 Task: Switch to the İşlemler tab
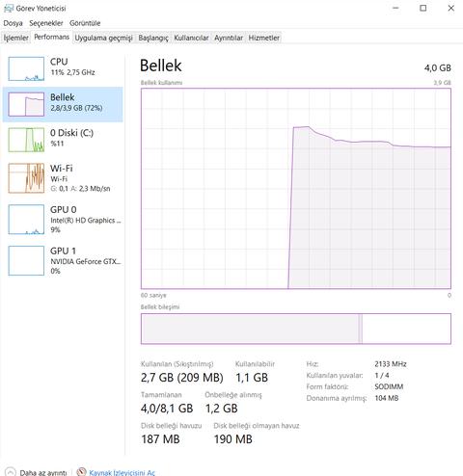click(x=15, y=38)
